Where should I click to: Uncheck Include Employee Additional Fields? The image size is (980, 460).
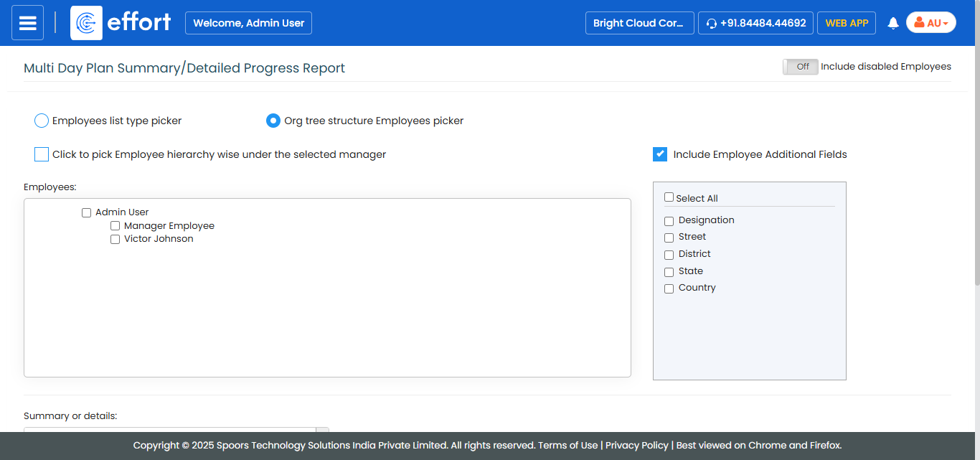pos(660,154)
